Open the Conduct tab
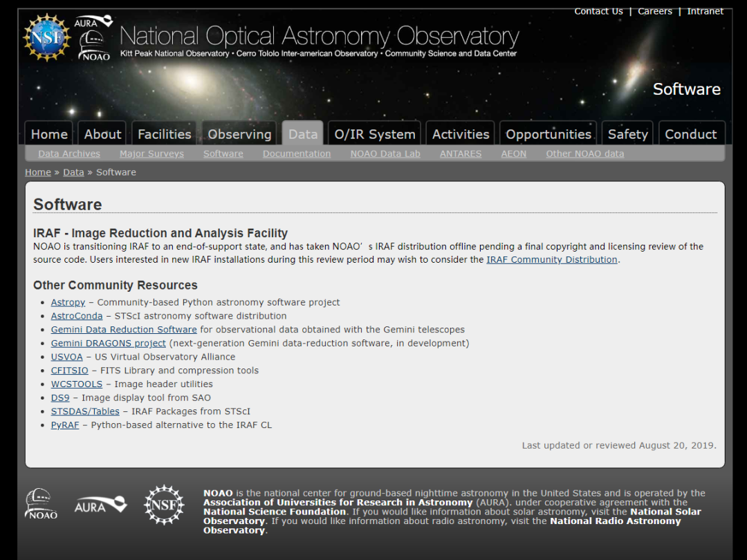The width and height of the screenshot is (747, 560). [691, 134]
